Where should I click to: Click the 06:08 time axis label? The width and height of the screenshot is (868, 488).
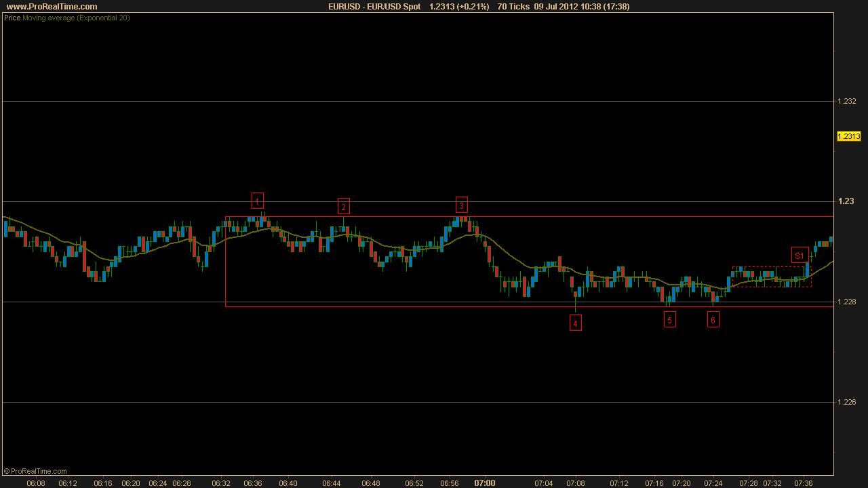click(x=36, y=483)
